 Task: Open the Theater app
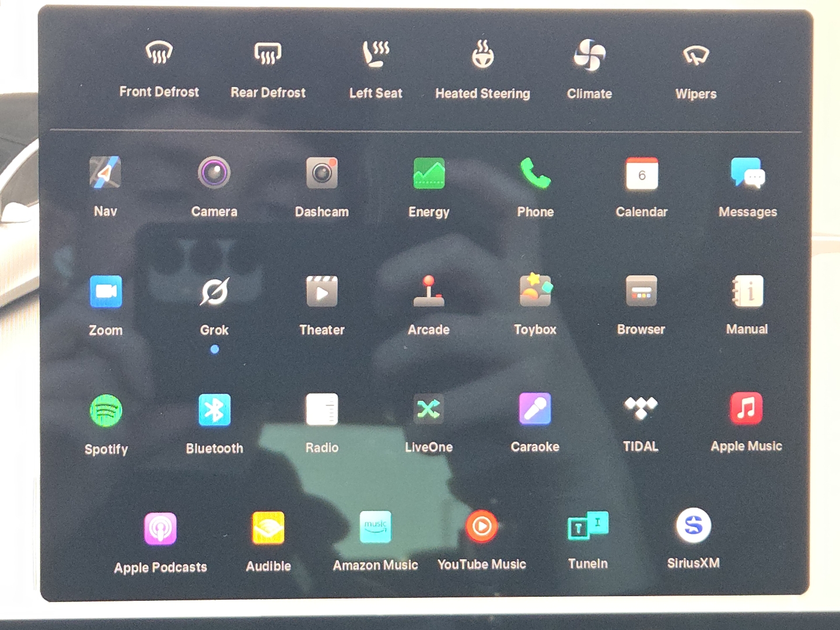click(x=321, y=292)
